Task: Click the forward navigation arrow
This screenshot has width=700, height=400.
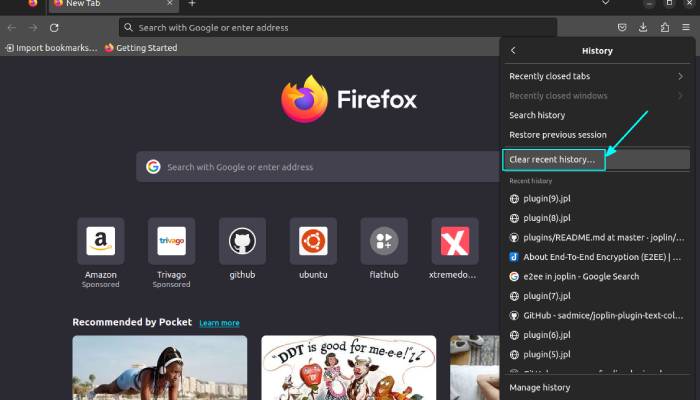Action: coord(33,28)
